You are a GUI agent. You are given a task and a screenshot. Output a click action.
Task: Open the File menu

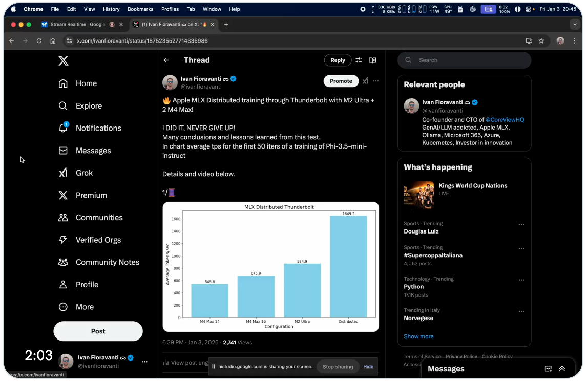55,9
